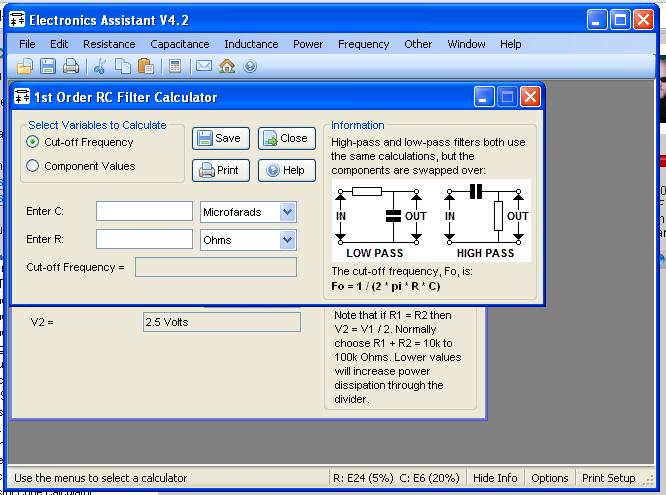The height and width of the screenshot is (495, 666).
Task: Click the home page toolbar icon
Action: 227,66
